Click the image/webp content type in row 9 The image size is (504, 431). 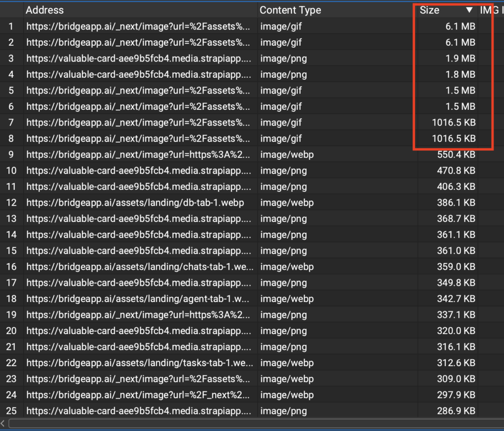pos(286,154)
